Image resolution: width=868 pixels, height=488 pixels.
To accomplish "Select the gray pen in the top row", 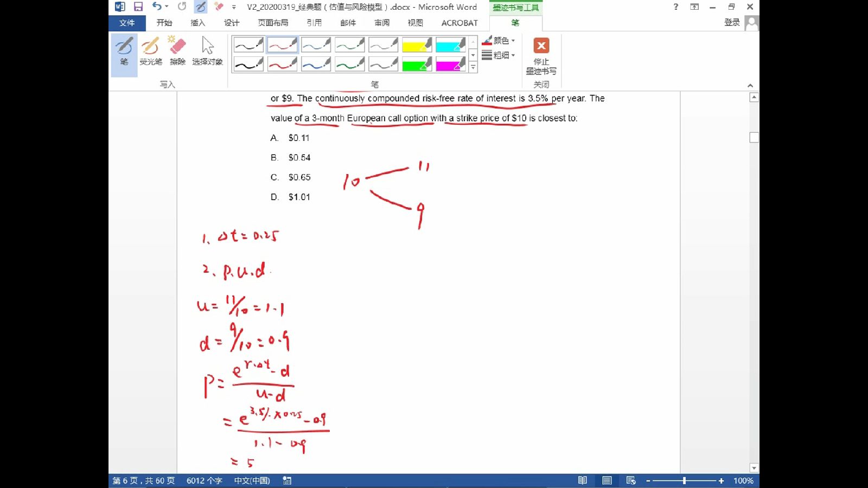I will coord(383,44).
